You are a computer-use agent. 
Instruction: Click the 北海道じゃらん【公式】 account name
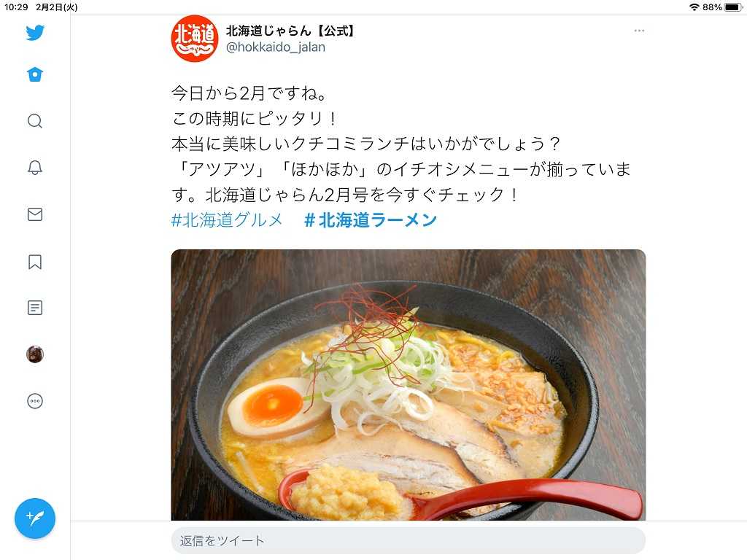[290, 31]
